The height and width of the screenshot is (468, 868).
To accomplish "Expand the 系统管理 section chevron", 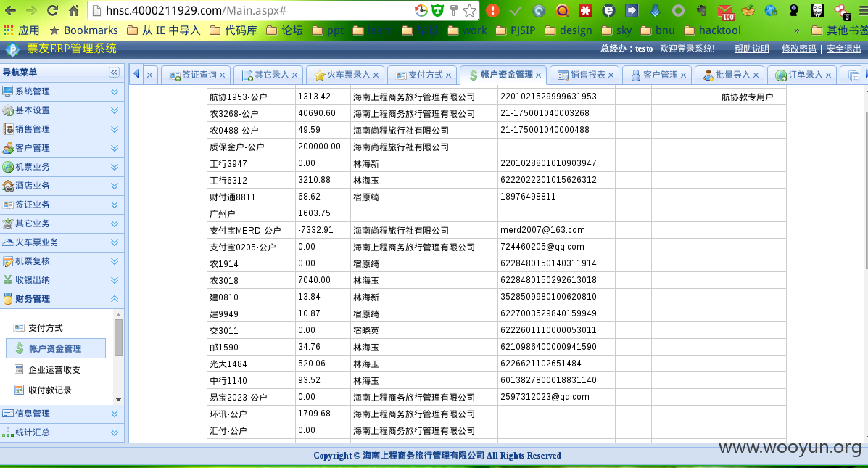I will (x=114, y=91).
